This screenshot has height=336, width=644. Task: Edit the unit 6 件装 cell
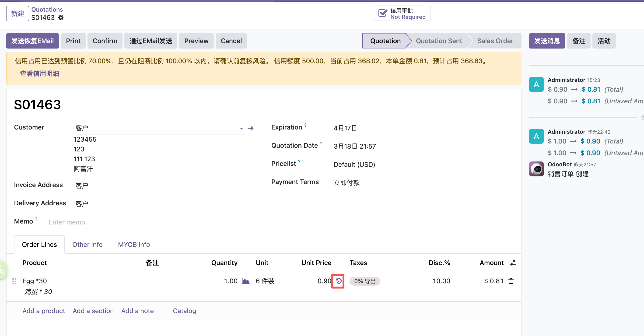(265, 281)
